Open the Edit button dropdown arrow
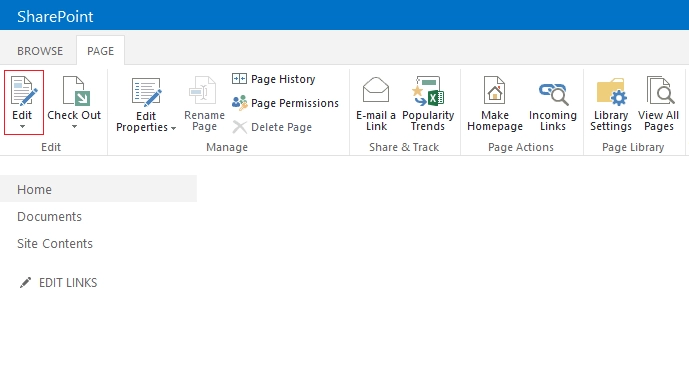 tap(22, 127)
